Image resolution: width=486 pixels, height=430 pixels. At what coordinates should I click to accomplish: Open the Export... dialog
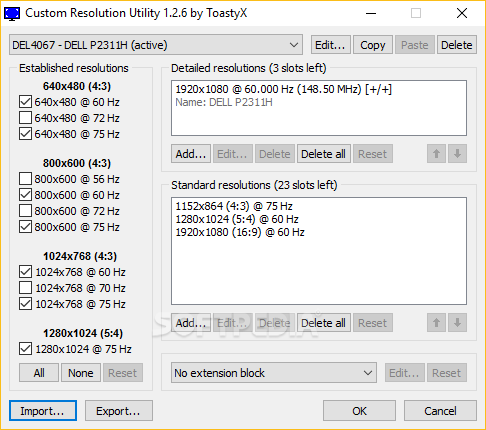[x=119, y=411]
